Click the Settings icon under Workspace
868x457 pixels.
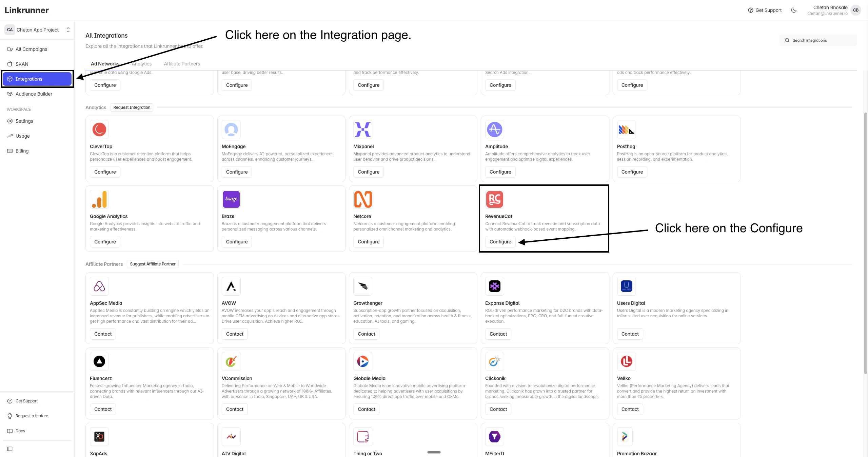coord(10,121)
